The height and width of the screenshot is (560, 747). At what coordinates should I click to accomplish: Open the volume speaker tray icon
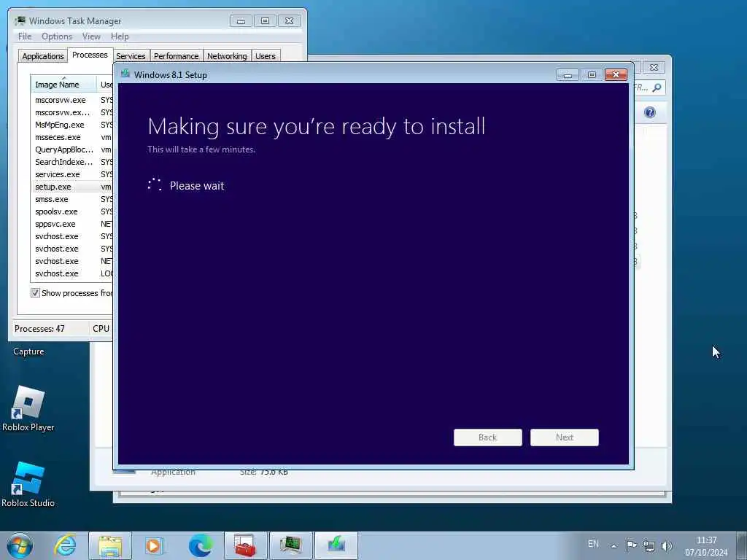667,545
